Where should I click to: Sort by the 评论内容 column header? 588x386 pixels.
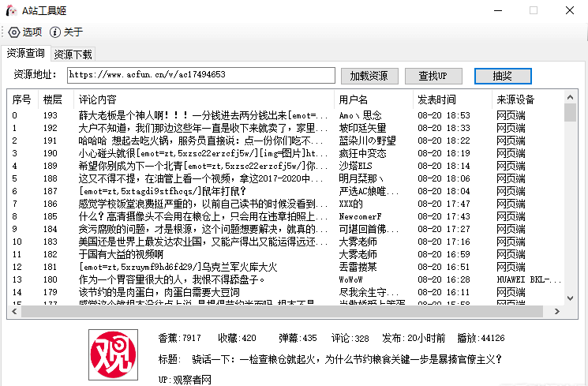coord(204,99)
